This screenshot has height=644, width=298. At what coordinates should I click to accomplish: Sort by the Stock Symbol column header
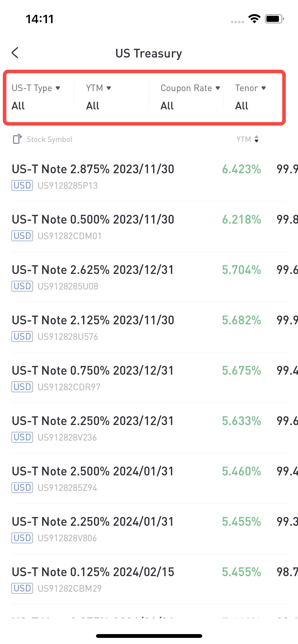50,139
